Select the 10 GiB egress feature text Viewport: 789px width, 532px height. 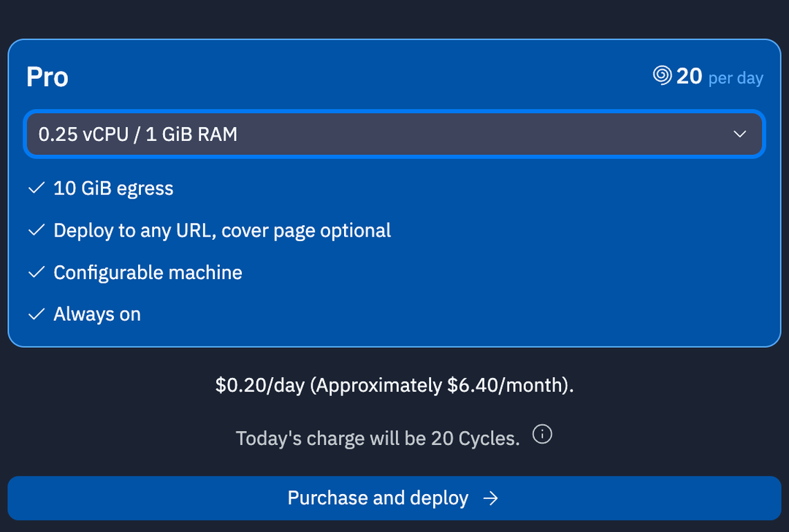coord(113,189)
